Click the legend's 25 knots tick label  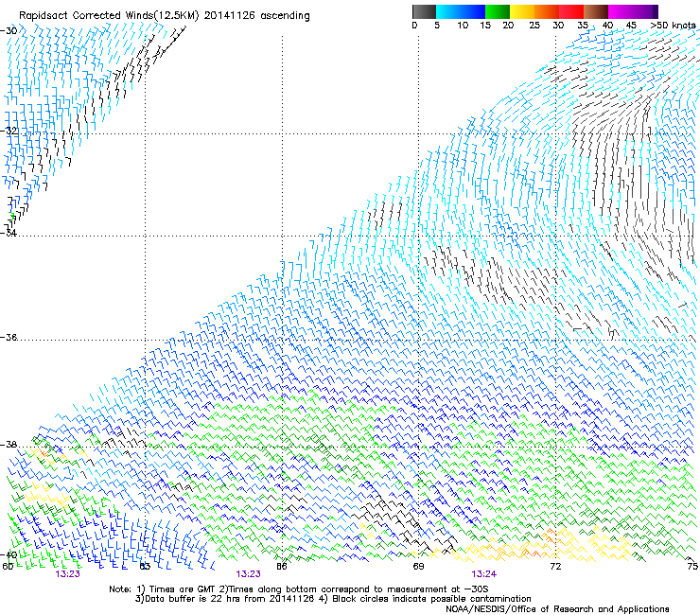[x=534, y=26]
